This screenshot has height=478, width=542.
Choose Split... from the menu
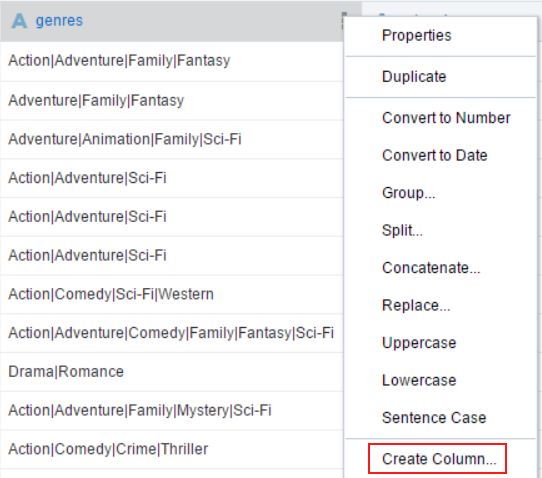(402, 231)
